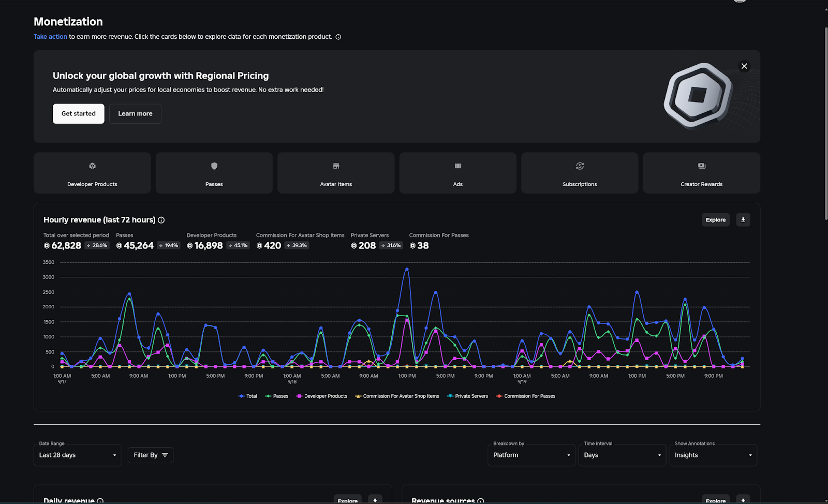
Task: Open the Avatar Items card
Action: (x=335, y=173)
